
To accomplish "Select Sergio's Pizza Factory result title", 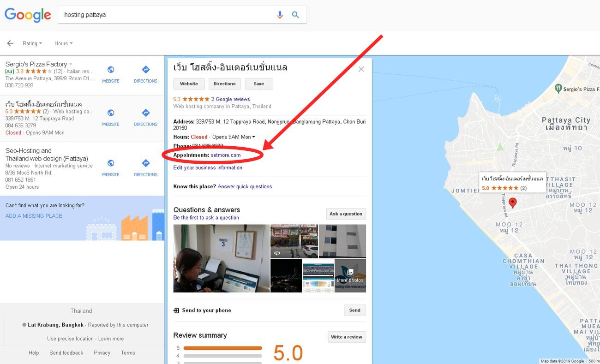I will [x=36, y=64].
